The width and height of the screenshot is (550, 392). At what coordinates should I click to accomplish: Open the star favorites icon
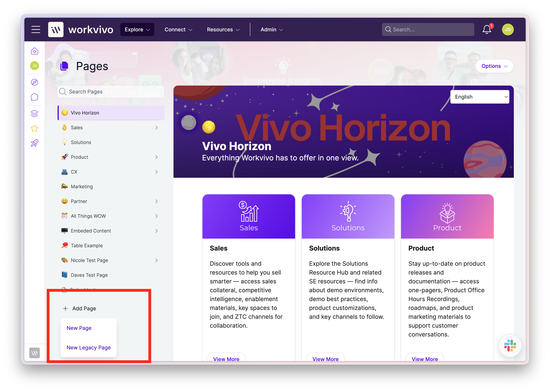[35, 128]
